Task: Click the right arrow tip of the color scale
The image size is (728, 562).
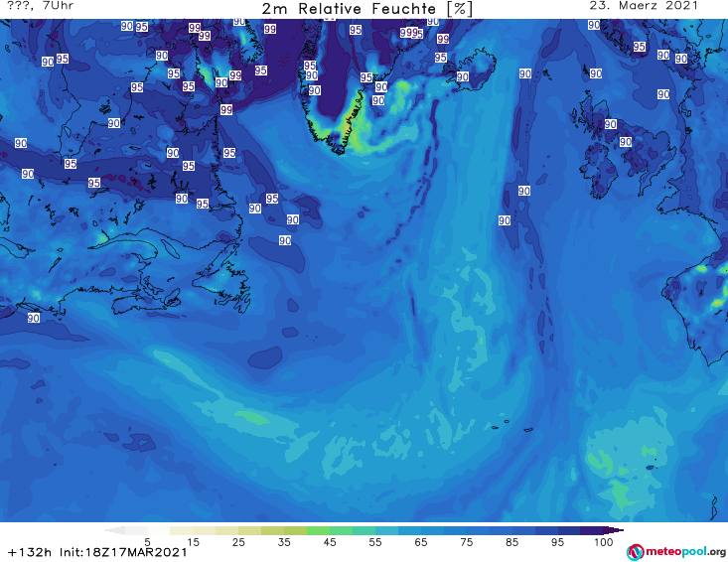Action: [x=614, y=530]
